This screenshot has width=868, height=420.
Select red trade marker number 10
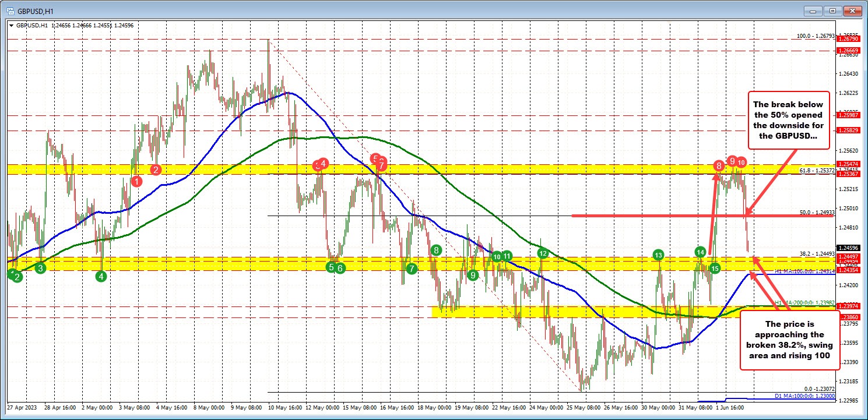741,163
